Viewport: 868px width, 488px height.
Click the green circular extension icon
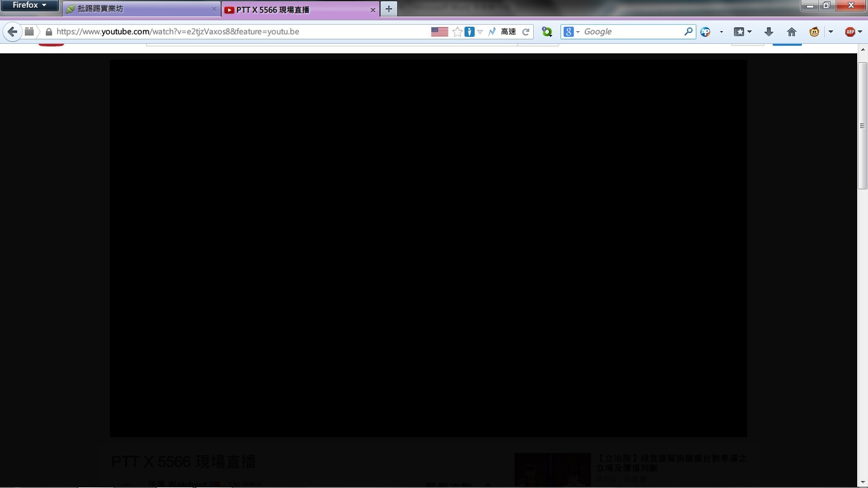click(x=546, y=32)
